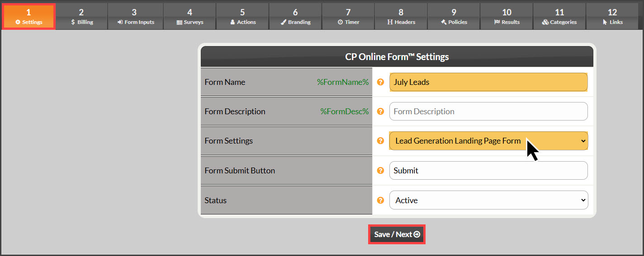Open the Settings tab numbered 1

[x=28, y=17]
